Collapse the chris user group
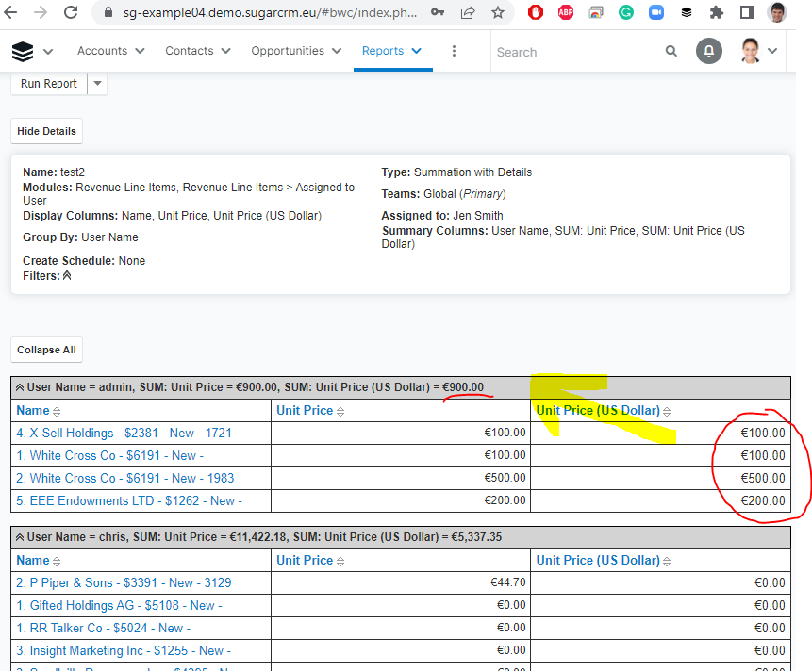This screenshot has width=812, height=671. coord(20,537)
